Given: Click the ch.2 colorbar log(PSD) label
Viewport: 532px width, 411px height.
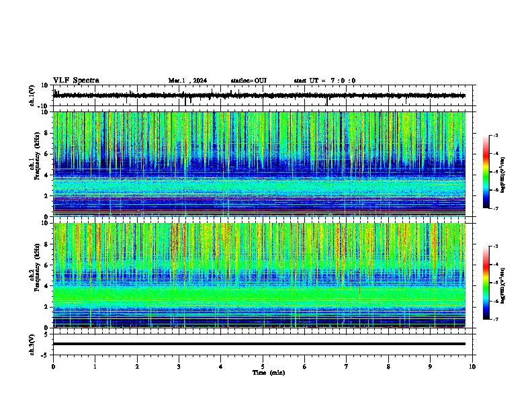Looking at the screenshot, I should (502, 285).
